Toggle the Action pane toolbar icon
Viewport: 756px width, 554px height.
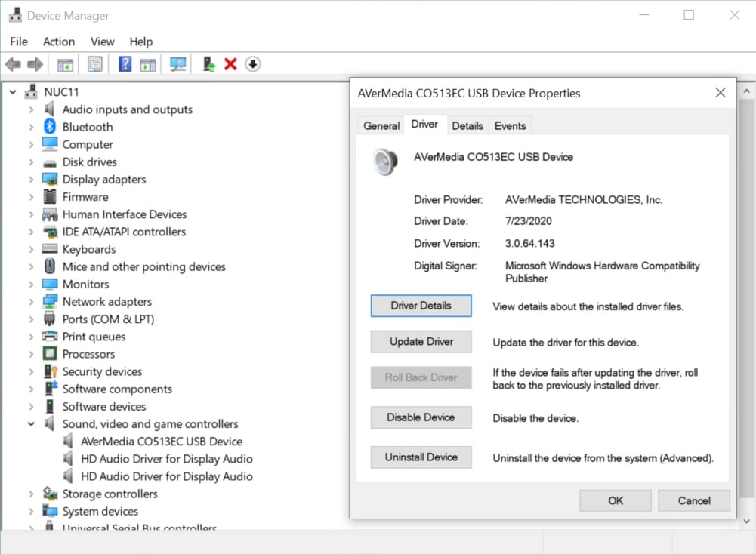point(148,64)
